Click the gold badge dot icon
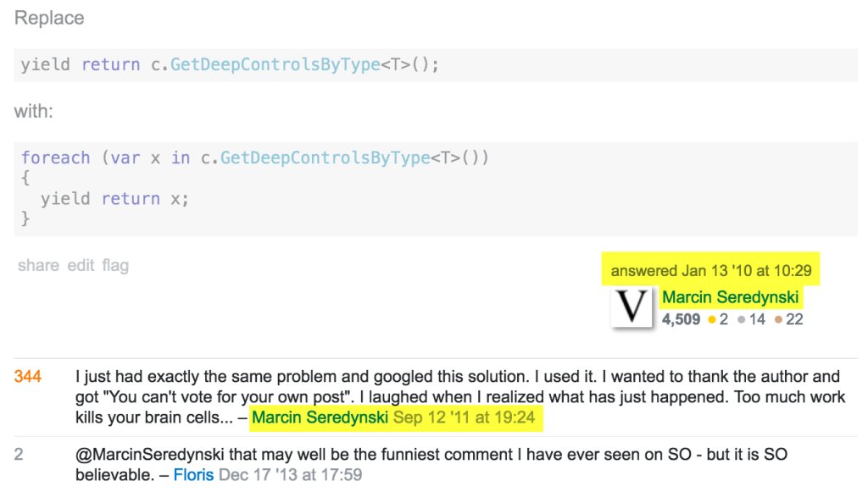This screenshot has width=868, height=492. point(712,319)
